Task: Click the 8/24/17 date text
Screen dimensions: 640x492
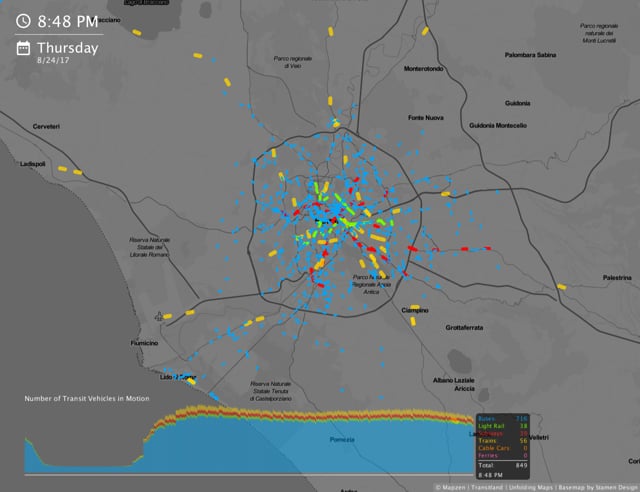Action: point(53,60)
